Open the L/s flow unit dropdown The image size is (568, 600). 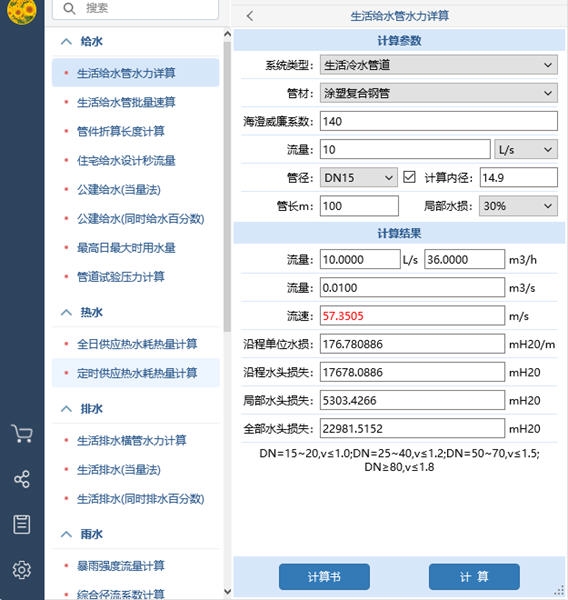click(x=526, y=149)
